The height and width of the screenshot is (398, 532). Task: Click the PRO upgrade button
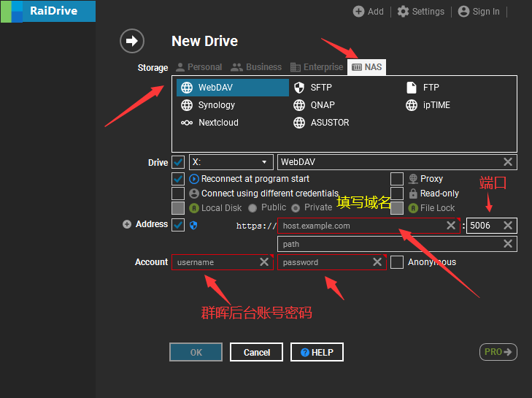pos(498,352)
